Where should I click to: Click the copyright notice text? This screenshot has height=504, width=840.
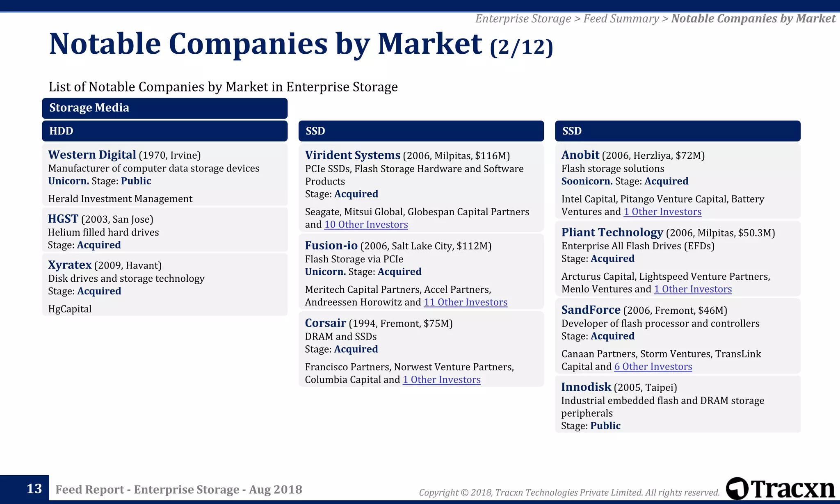pyautogui.click(x=569, y=493)
